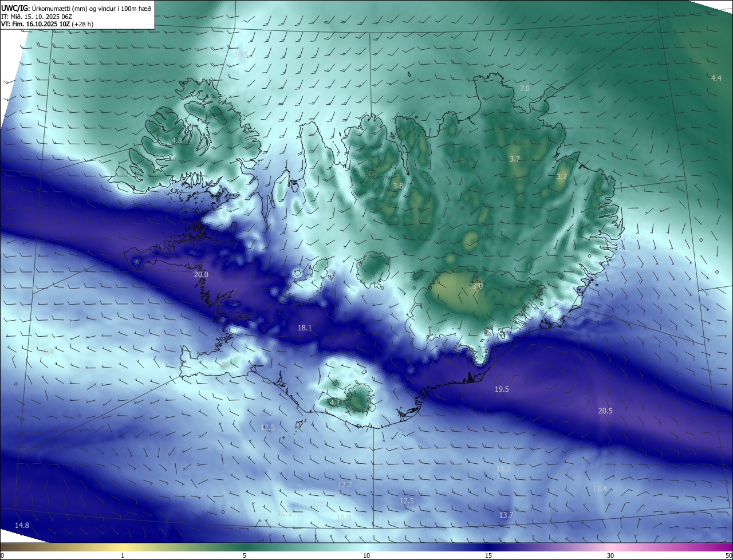Click the 4.4 value on the map

tap(716, 78)
